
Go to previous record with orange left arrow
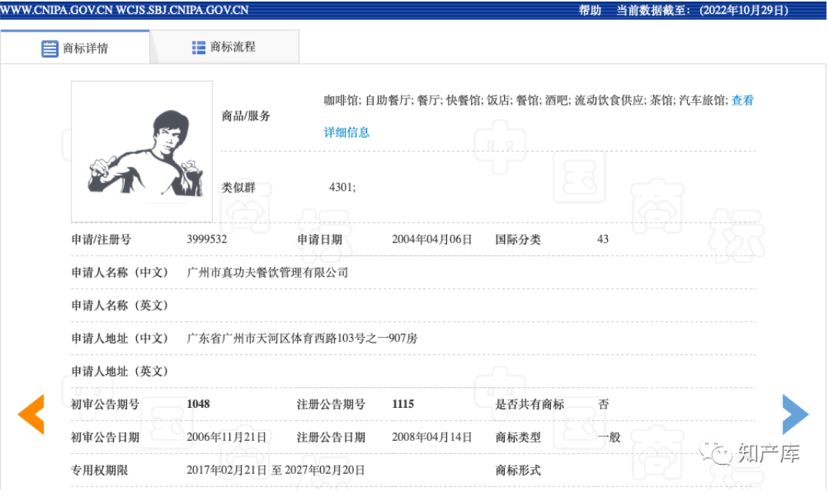pyautogui.click(x=32, y=414)
